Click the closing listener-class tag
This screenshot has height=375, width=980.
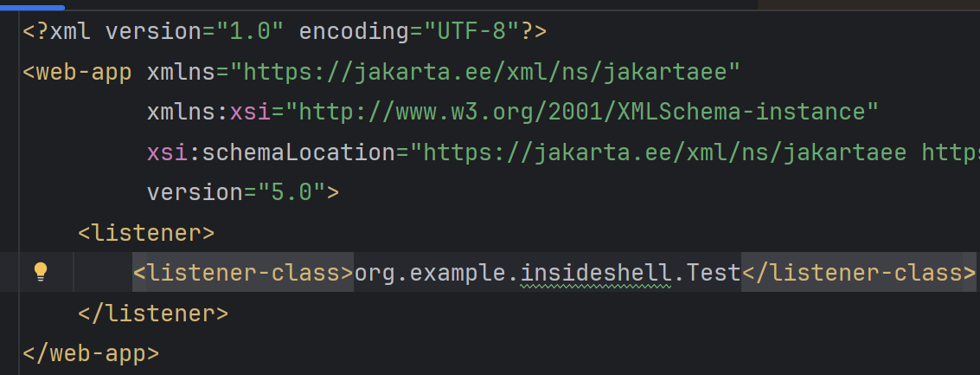859,273
